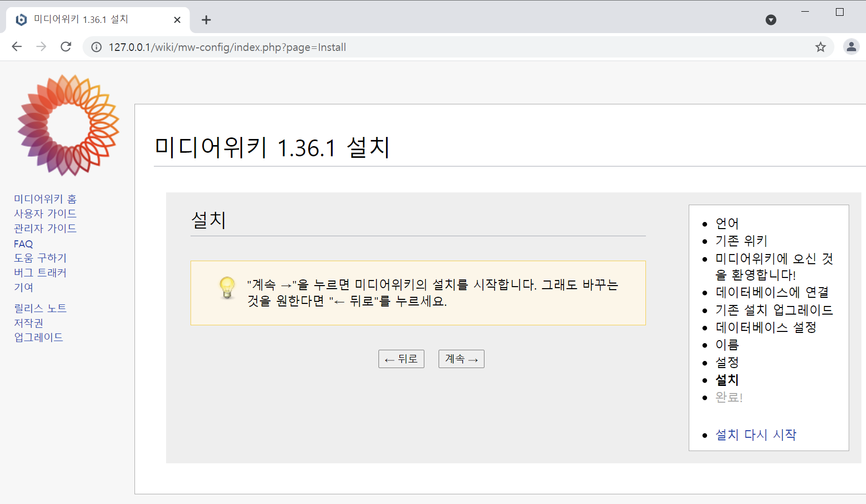Click the ← 뒤로 button
This screenshot has width=866, height=504.
point(401,359)
